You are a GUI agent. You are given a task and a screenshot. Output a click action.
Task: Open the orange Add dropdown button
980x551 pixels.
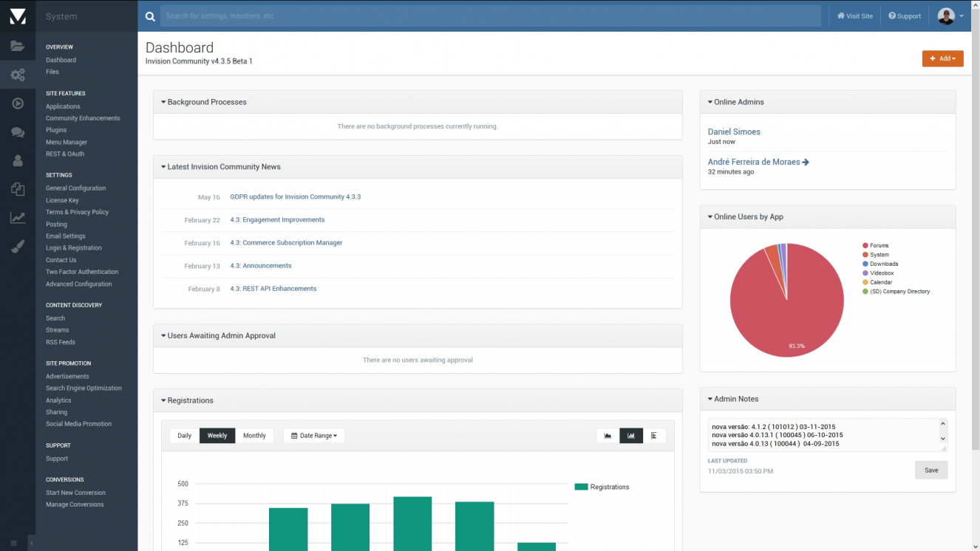942,58
